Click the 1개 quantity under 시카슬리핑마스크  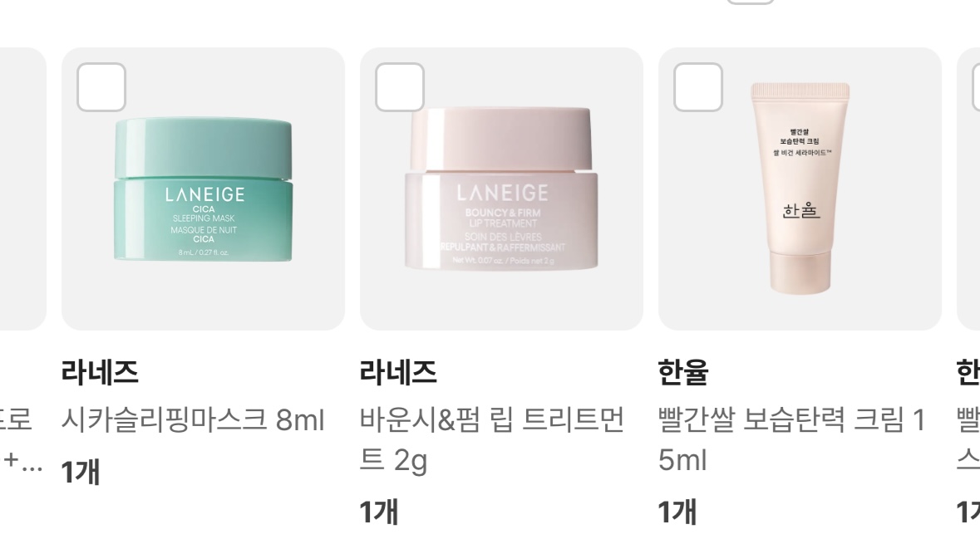click(80, 472)
